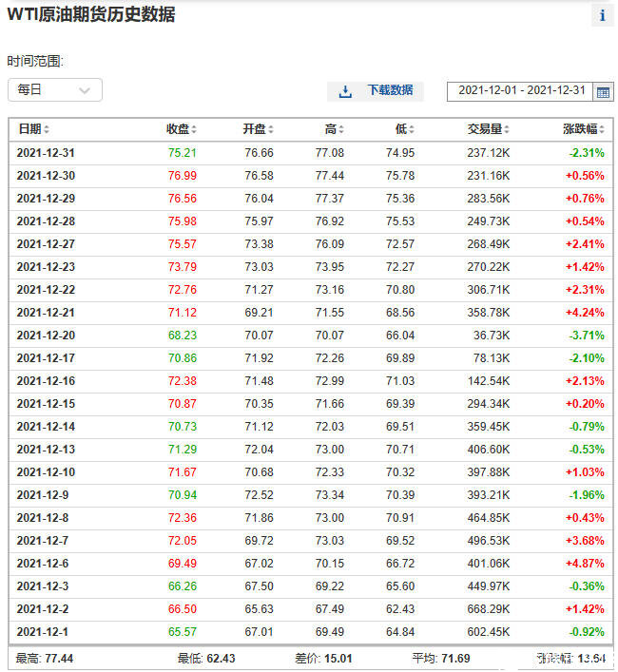
Task: Click the download arrow icon
Action: click(x=345, y=91)
